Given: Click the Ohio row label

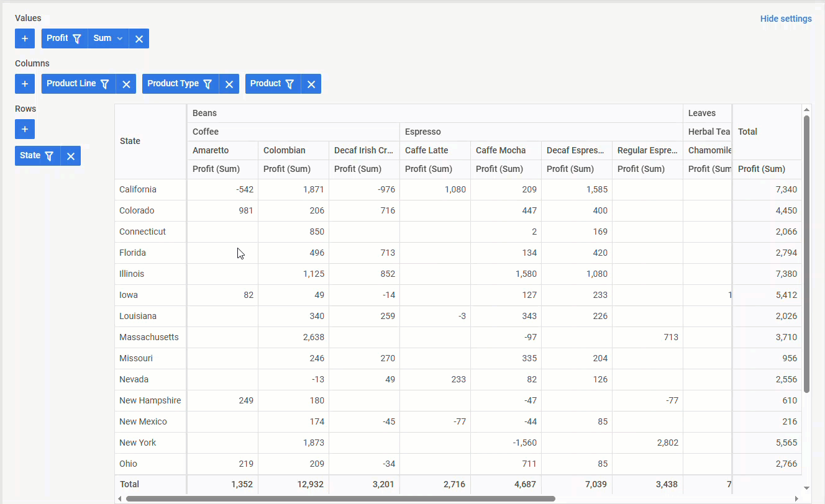Looking at the screenshot, I should [x=150, y=464].
